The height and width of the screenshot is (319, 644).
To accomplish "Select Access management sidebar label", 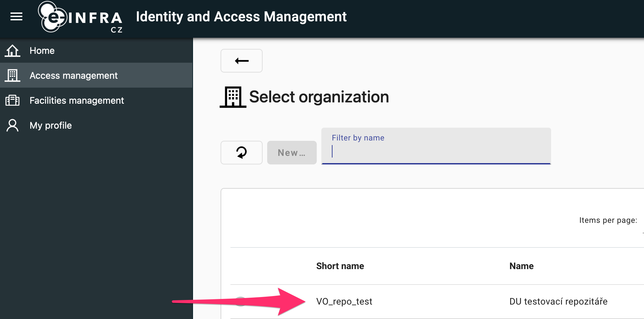I will coord(74,75).
